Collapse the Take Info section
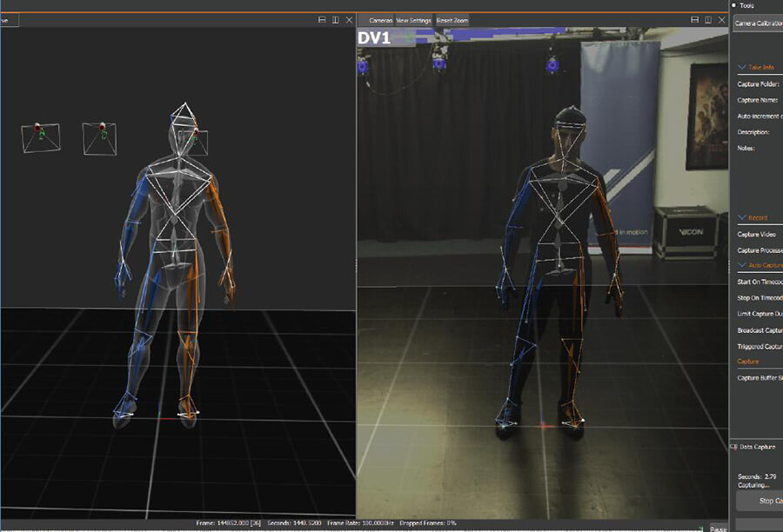Viewport: 783px width, 532px height. (x=742, y=68)
